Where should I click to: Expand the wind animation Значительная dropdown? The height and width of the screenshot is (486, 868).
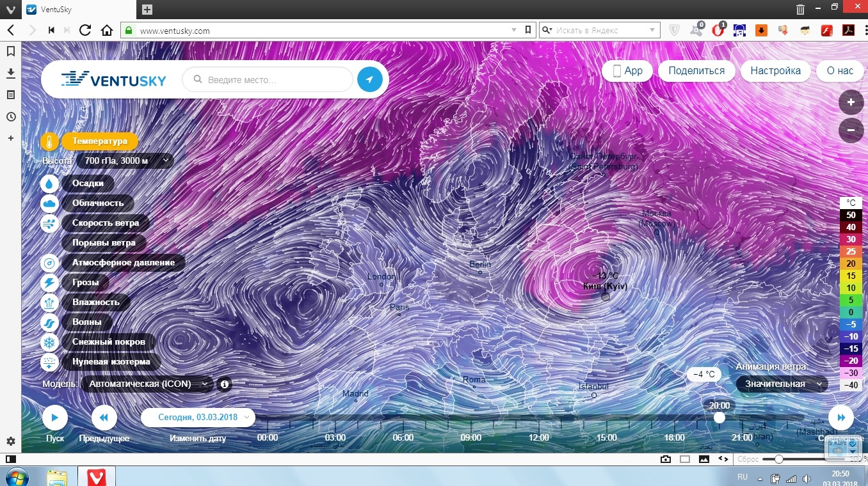tap(782, 384)
